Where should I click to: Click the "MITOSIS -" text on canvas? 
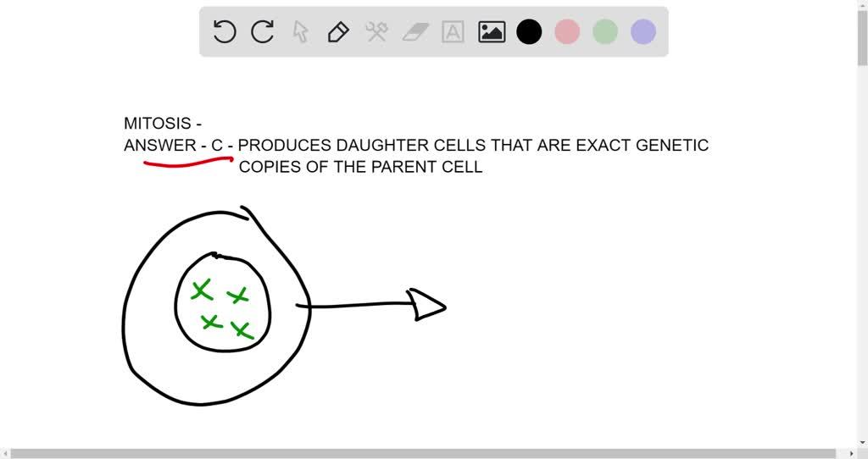[163, 124]
